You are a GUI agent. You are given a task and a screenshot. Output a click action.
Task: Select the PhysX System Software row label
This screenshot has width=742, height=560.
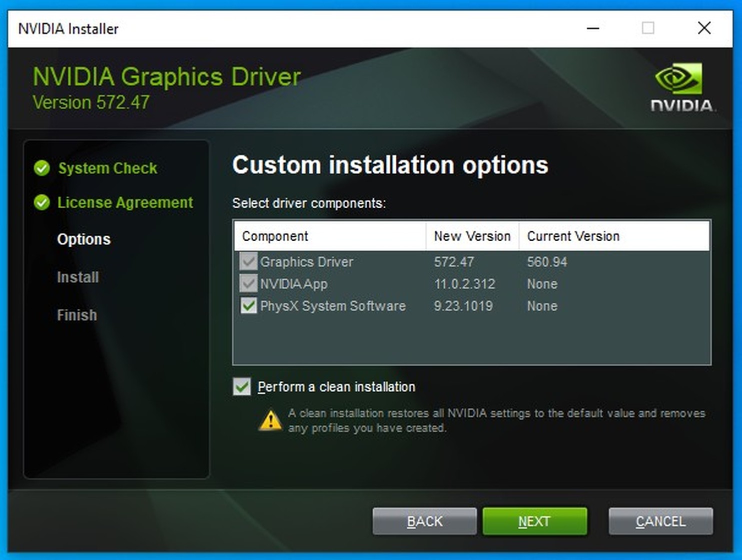click(333, 306)
